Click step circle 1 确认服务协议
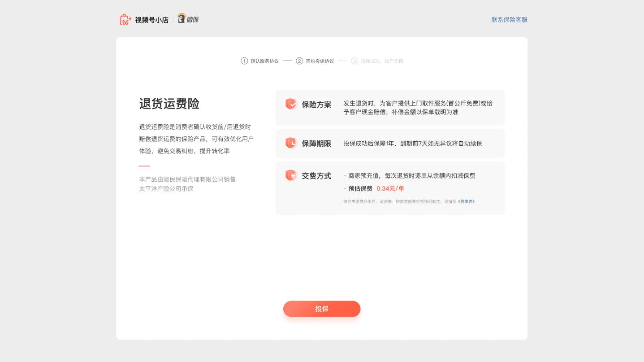Viewport: 644px width, 362px height. (245, 61)
